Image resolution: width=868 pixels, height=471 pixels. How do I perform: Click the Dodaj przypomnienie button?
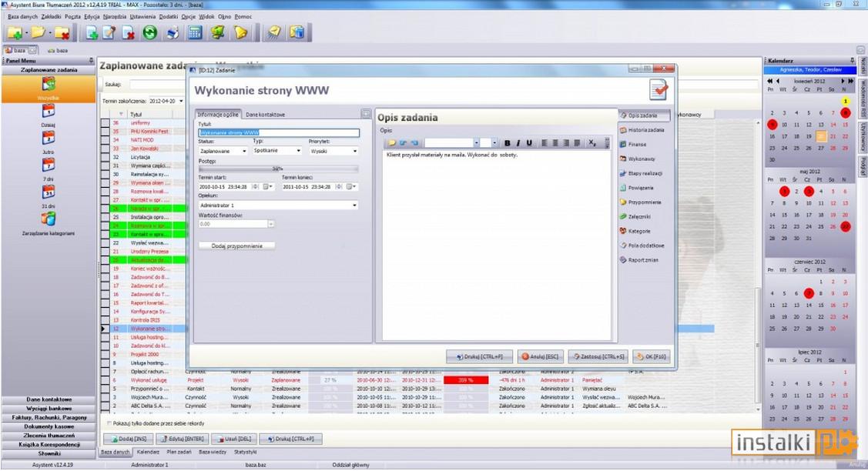(237, 246)
